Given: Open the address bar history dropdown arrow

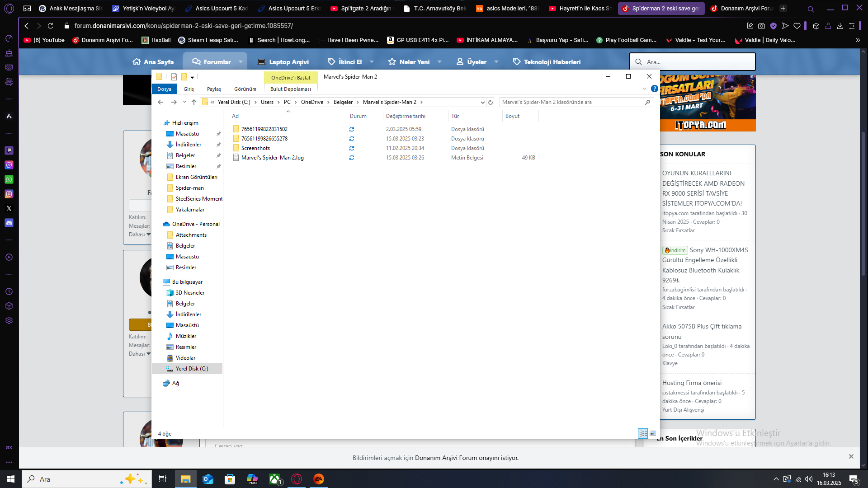Looking at the screenshot, I should pyautogui.click(x=482, y=102).
